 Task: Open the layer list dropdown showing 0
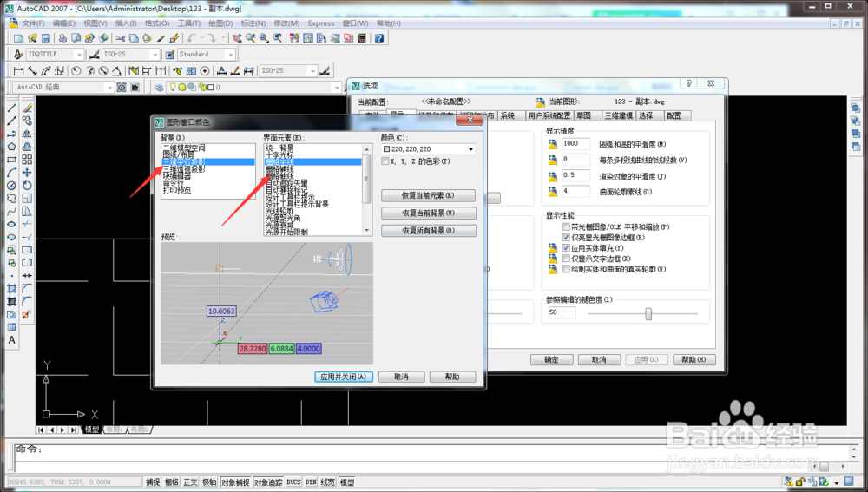[254, 88]
